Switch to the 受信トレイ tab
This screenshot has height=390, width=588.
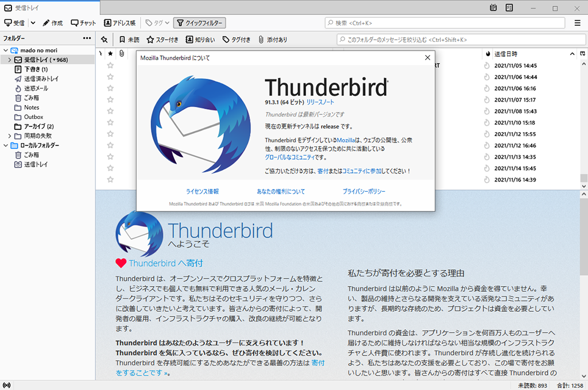coord(26,8)
